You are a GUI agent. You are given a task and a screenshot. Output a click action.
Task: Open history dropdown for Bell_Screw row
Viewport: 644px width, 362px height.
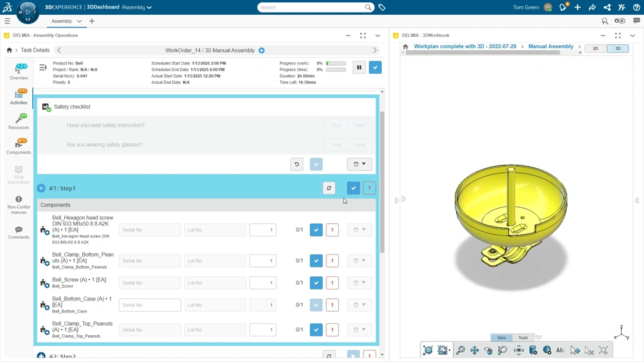click(360, 283)
